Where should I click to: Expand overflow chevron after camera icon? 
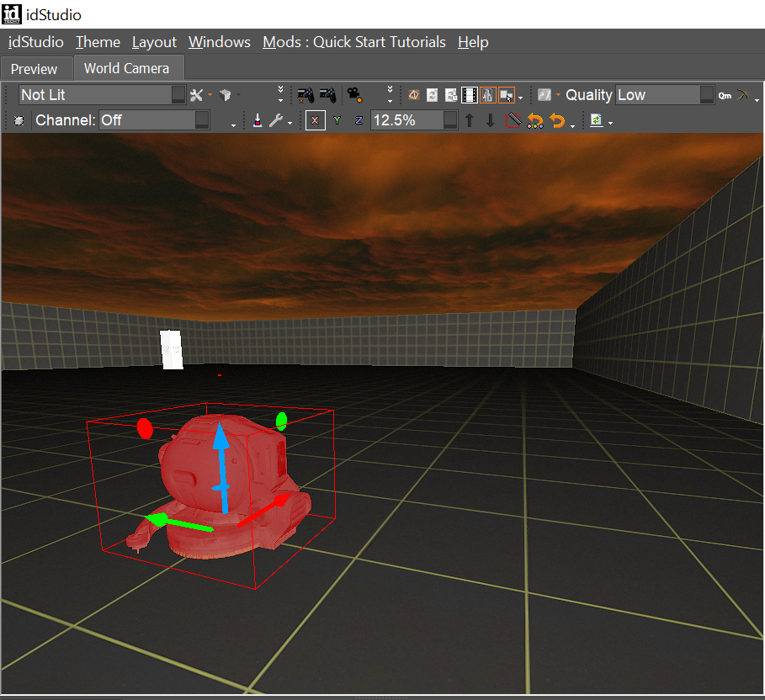tap(390, 94)
